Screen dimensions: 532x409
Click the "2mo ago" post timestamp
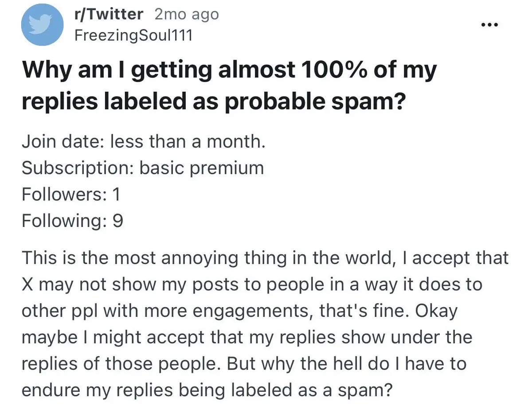point(187,14)
